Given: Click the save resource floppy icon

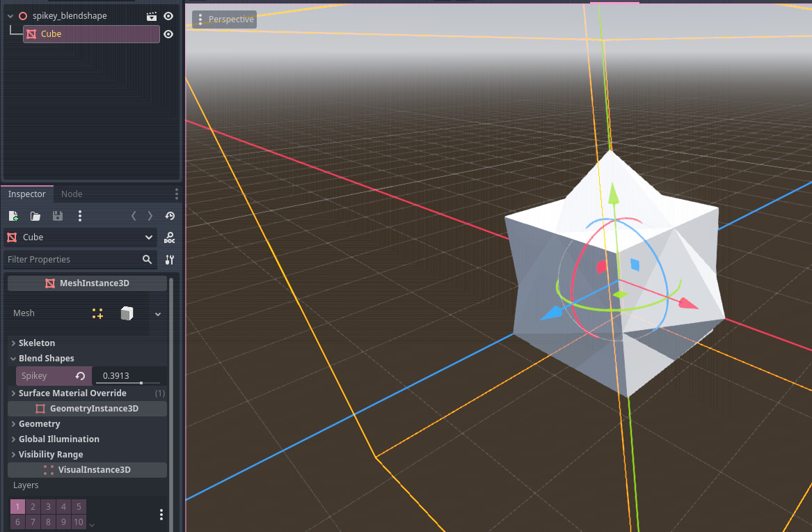Looking at the screenshot, I should click(58, 216).
